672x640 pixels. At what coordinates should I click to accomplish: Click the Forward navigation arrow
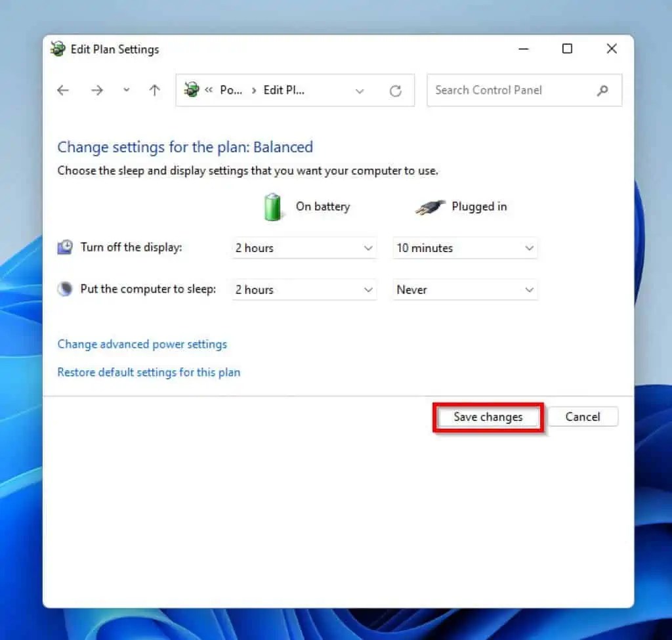(x=96, y=90)
